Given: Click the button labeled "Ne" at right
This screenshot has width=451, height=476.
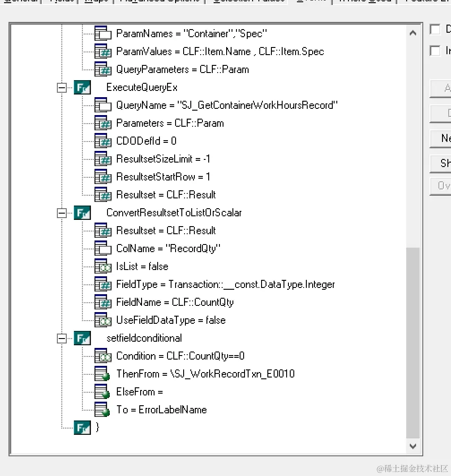Looking at the screenshot, I should (x=441, y=139).
